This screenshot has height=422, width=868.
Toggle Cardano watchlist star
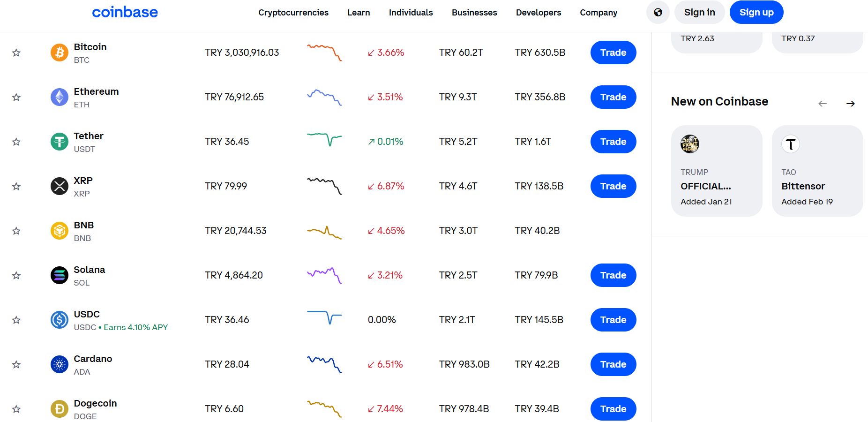16,364
